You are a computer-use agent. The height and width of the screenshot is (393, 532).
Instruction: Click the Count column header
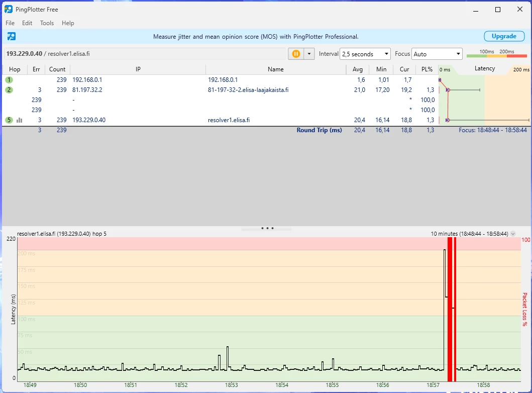(57, 69)
